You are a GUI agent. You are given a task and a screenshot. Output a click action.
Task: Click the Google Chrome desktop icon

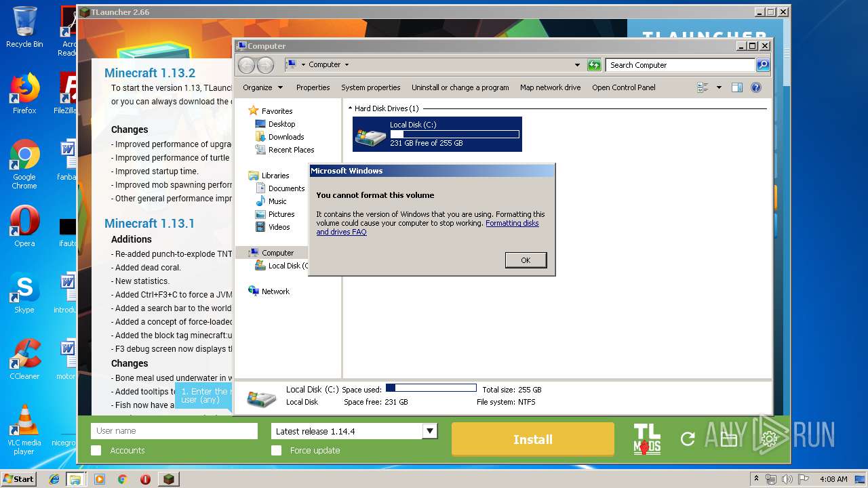pyautogui.click(x=24, y=165)
